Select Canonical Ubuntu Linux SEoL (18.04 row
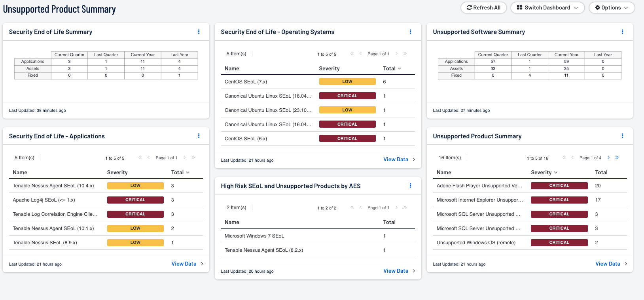The height and width of the screenshot is (300, 644). (x=318, y=96)
